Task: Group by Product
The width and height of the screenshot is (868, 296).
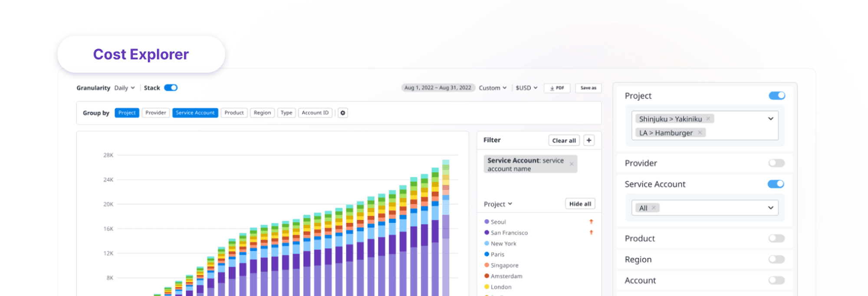Action: (234, 113)
